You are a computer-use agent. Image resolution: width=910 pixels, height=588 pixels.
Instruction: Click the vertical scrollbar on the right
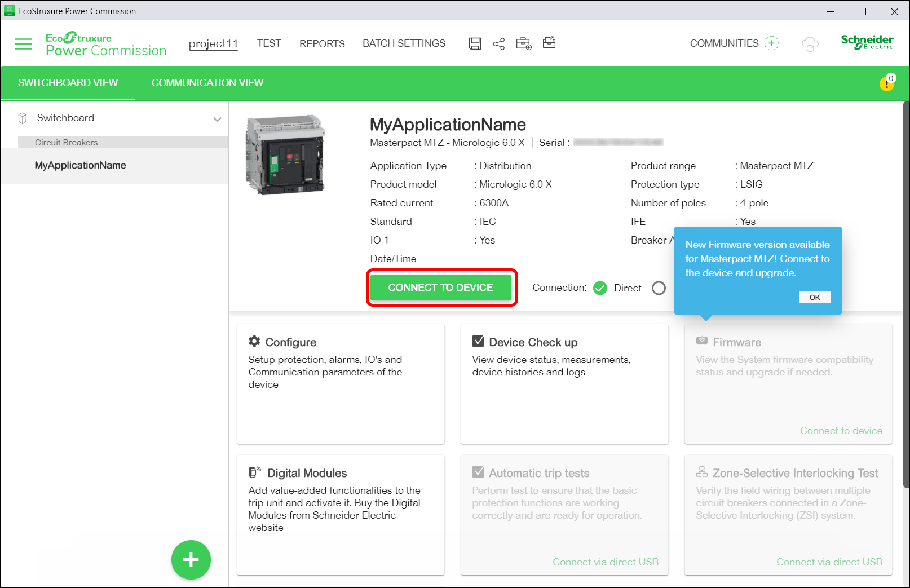906,294
